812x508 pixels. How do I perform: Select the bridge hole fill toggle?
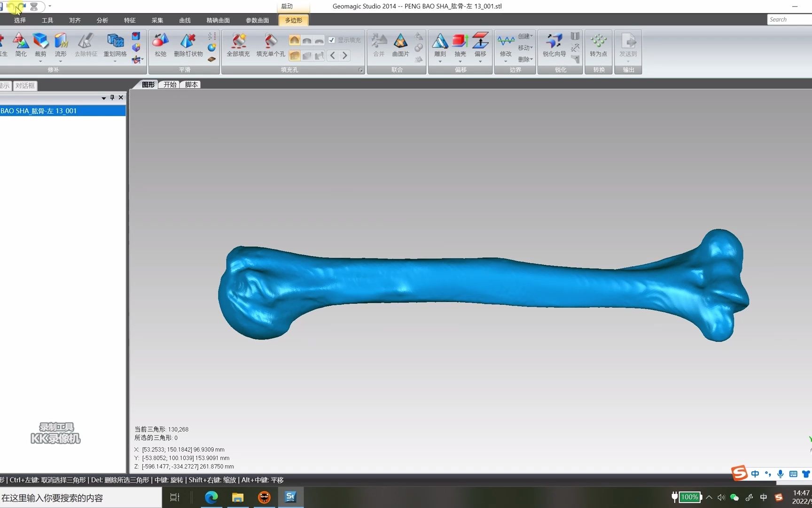coord(319,56)
